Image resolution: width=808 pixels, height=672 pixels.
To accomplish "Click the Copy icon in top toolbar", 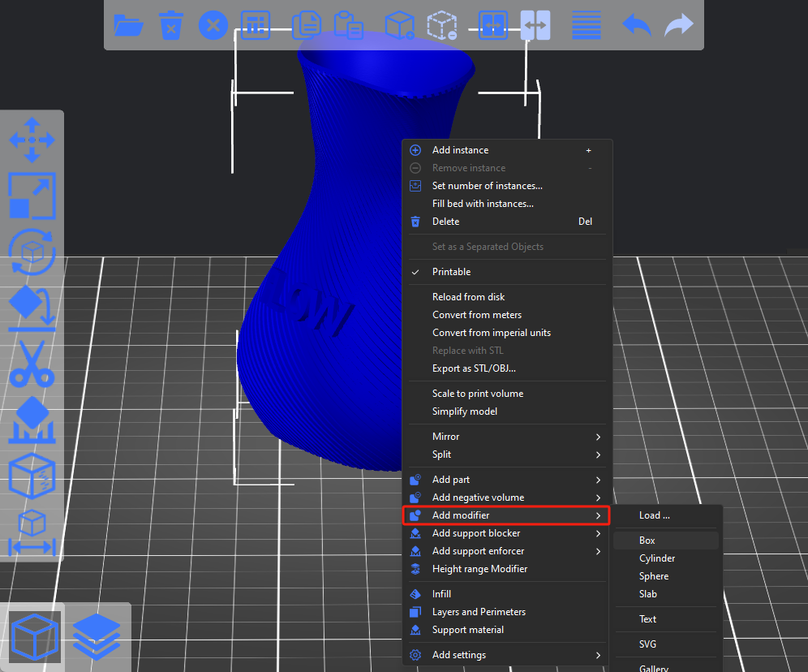I will [x=306, y=25].
